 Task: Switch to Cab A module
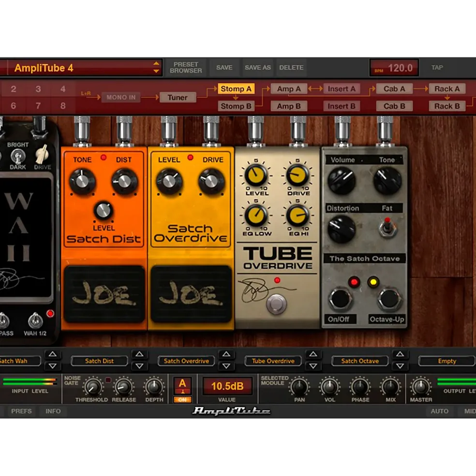[394, 89]
